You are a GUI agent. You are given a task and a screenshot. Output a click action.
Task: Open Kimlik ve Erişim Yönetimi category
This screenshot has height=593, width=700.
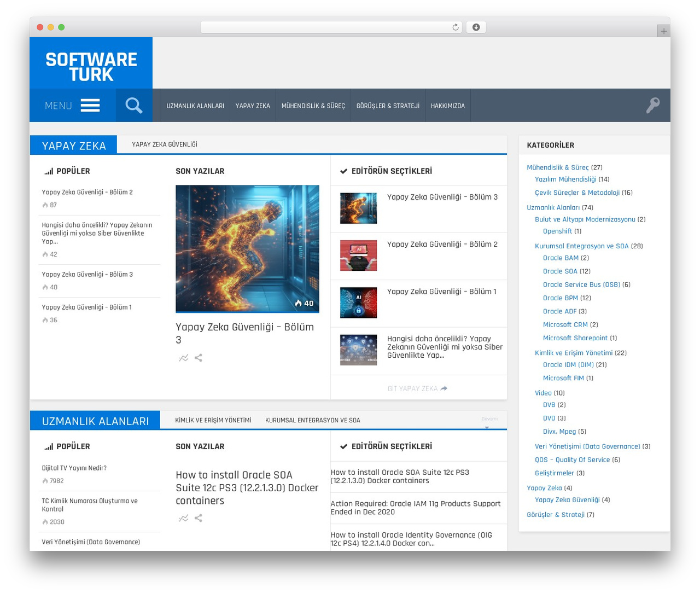[574, 353]
